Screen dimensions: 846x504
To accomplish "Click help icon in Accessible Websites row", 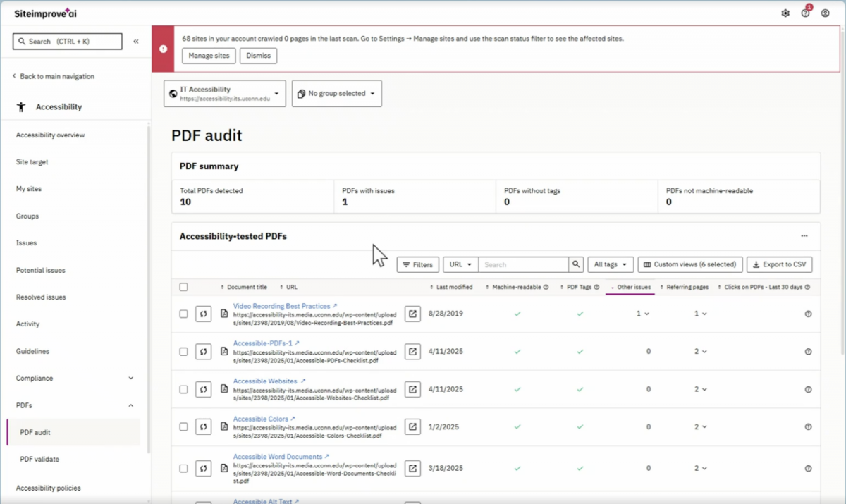I will click(808, 389).
